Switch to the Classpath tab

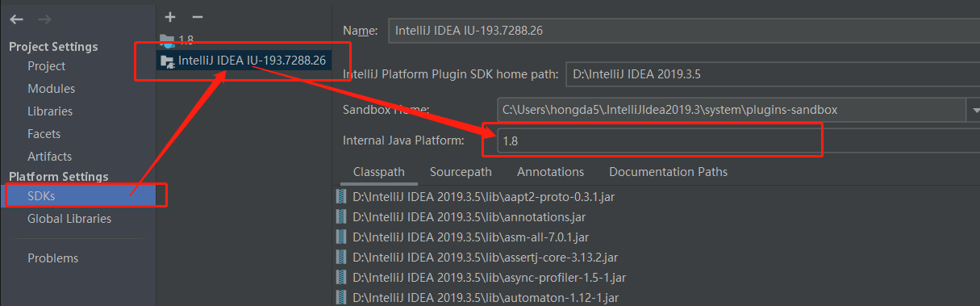click(379, 172)
